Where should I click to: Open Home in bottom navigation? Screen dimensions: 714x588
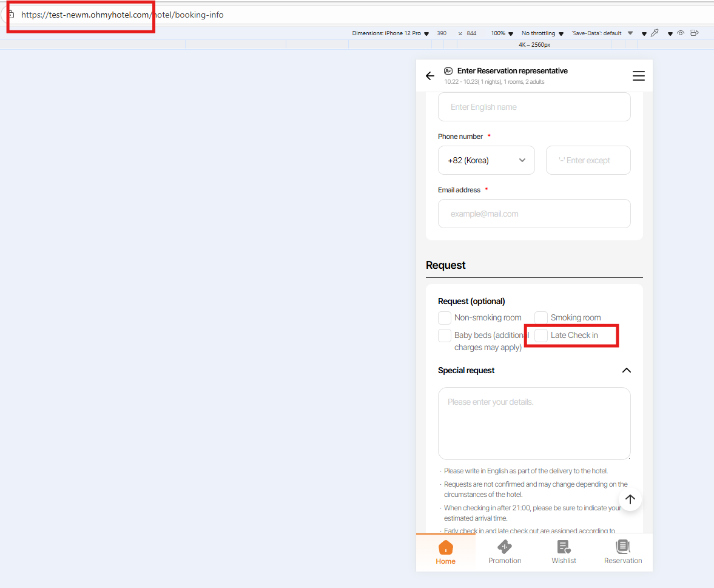click(x=445, y=552)
